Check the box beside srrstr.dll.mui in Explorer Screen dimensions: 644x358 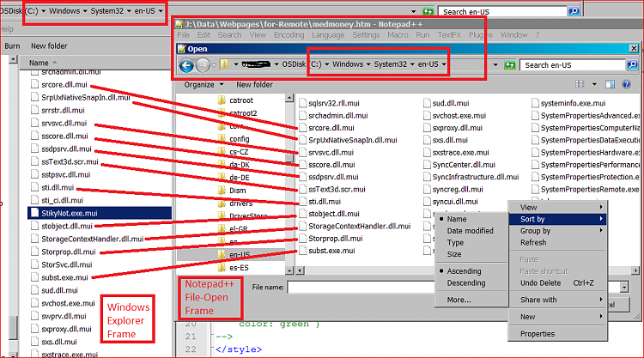(x=35, y=110)
